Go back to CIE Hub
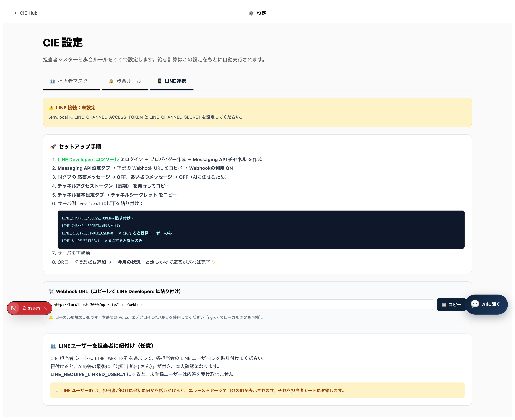The width and height of the screenshot is (515, 420). [26, 13]
